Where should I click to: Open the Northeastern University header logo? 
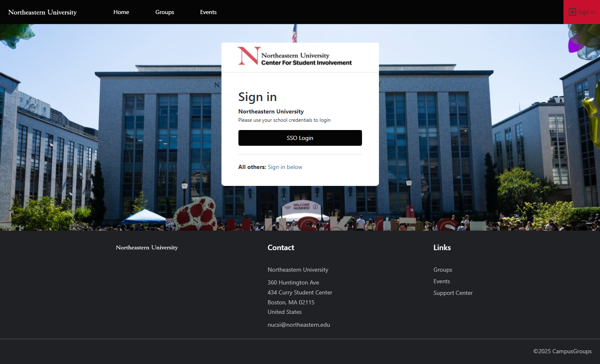[42, 12]
